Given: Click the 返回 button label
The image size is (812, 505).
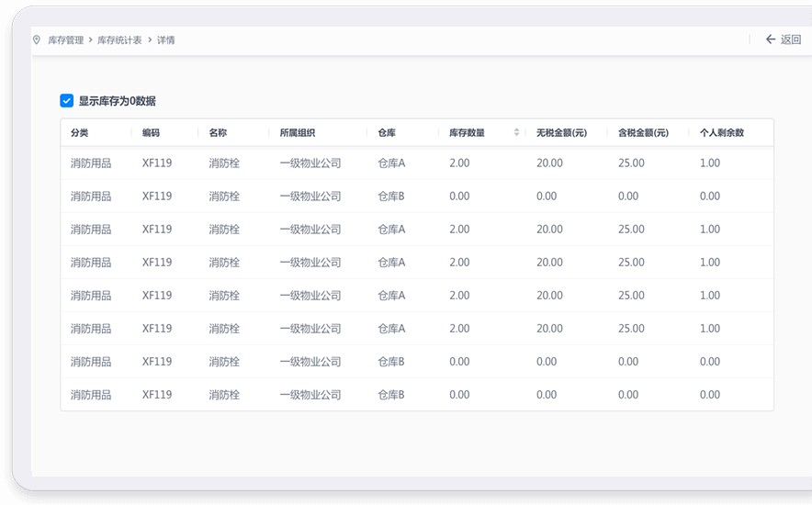Looking at the screenshot, I should (791, 39).
